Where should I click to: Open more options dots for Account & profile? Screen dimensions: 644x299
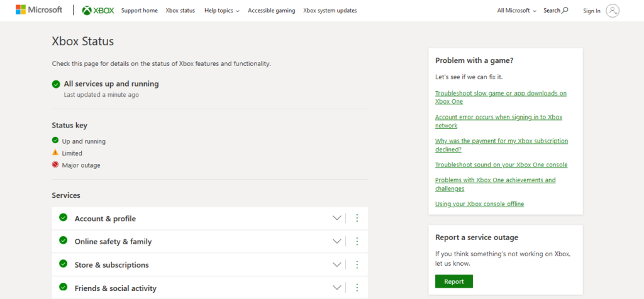357,218
